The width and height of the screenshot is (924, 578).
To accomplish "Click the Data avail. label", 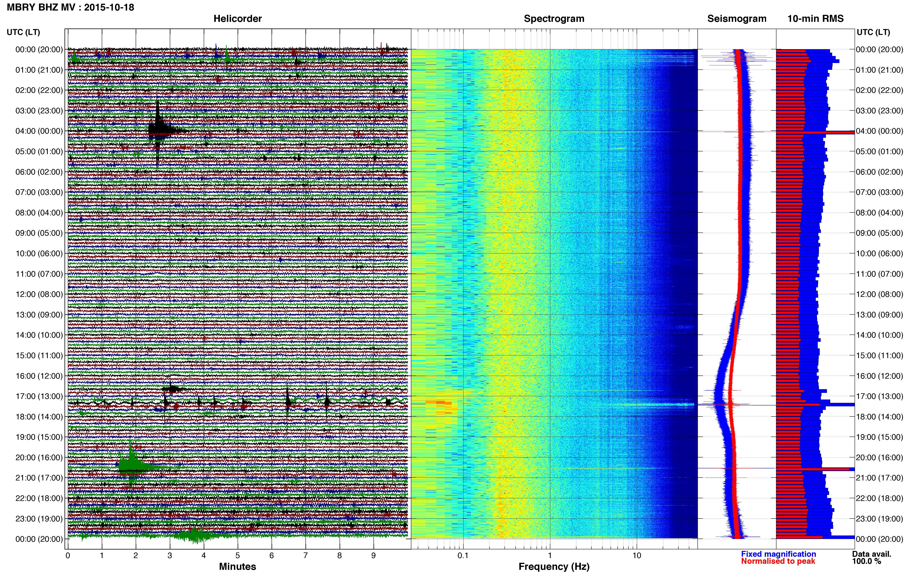I will point(872,554).
